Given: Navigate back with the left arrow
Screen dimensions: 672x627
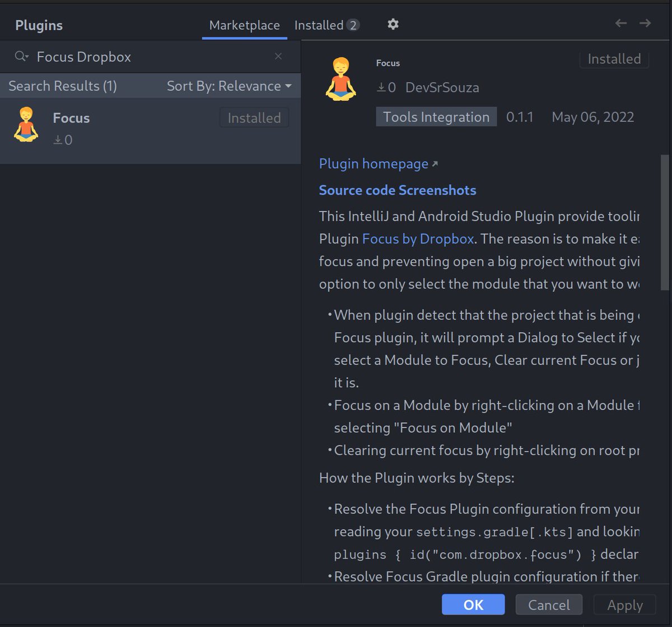Looking at the screenshot, I should (621, 23).
